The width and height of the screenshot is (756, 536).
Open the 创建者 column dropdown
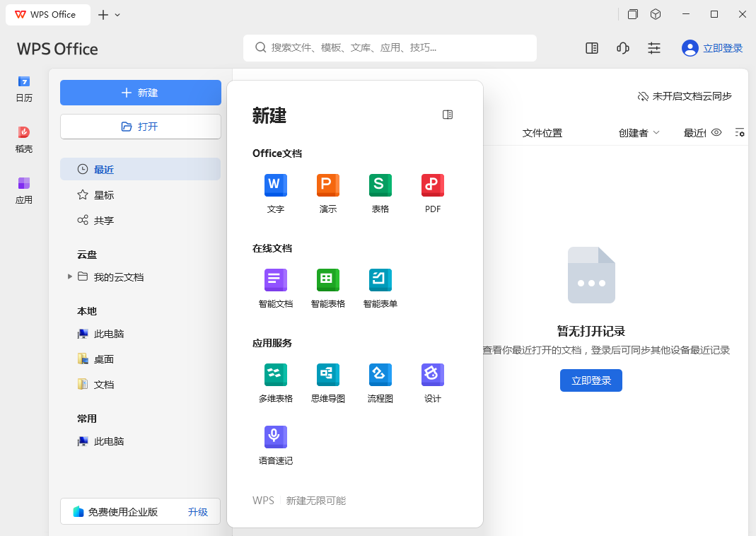(639, 133)
